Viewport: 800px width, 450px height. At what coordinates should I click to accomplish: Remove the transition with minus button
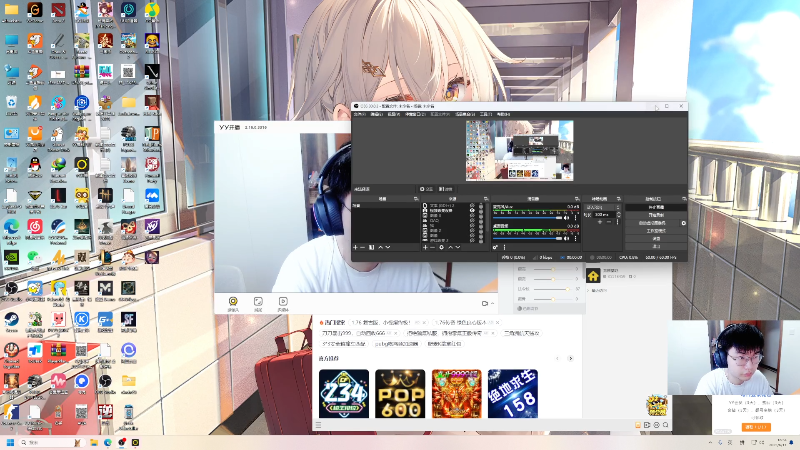[609, 222]
